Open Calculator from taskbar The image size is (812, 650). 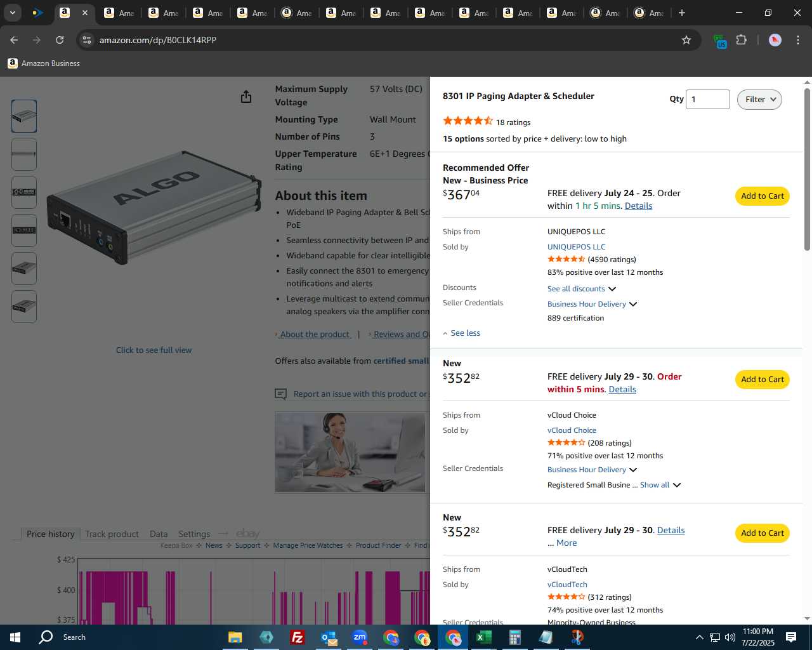514,637
